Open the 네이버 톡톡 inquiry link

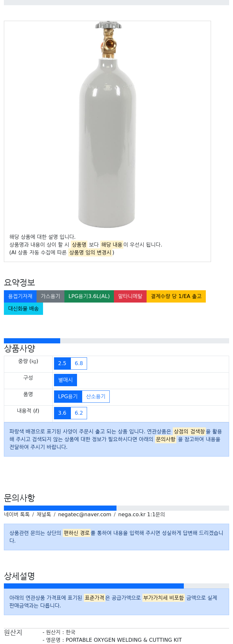click(17, 515)
